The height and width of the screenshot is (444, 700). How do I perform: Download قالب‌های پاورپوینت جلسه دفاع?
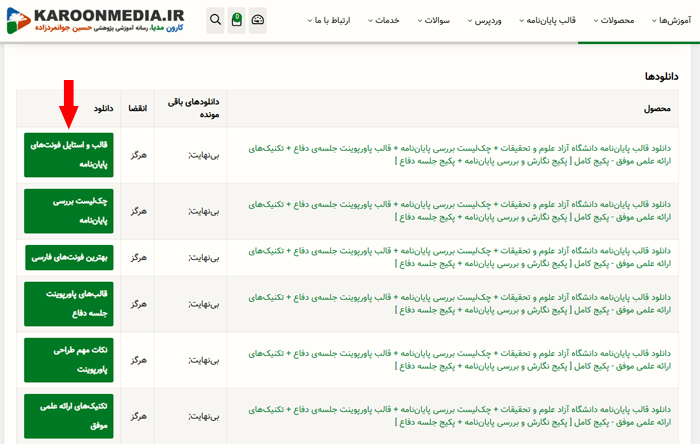click(x=68, y=304)
